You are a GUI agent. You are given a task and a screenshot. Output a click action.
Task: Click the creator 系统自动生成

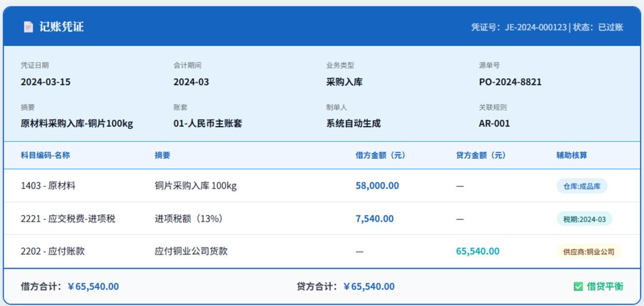pos(353,123)
